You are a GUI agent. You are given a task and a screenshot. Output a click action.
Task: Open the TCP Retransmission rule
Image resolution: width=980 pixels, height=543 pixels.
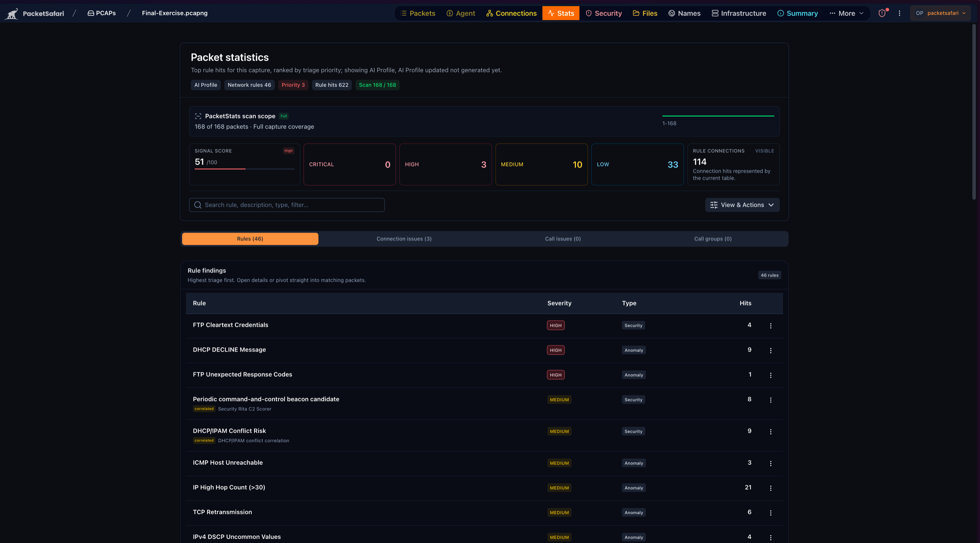click(222, 512)
